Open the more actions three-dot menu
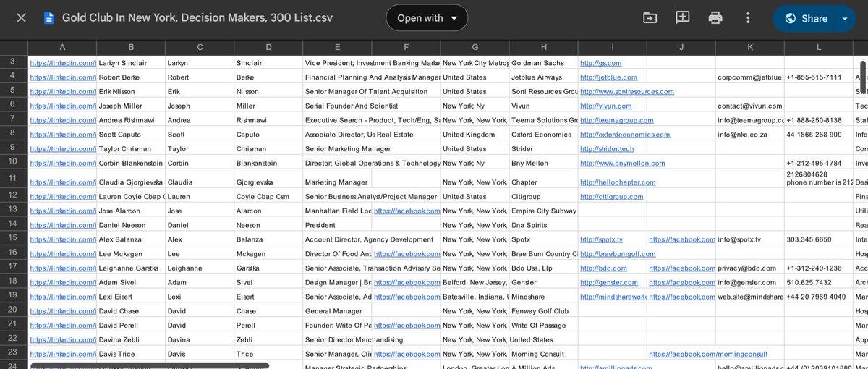Image resolution: width=868 pixels, height=369 pixels. [748, 18]
